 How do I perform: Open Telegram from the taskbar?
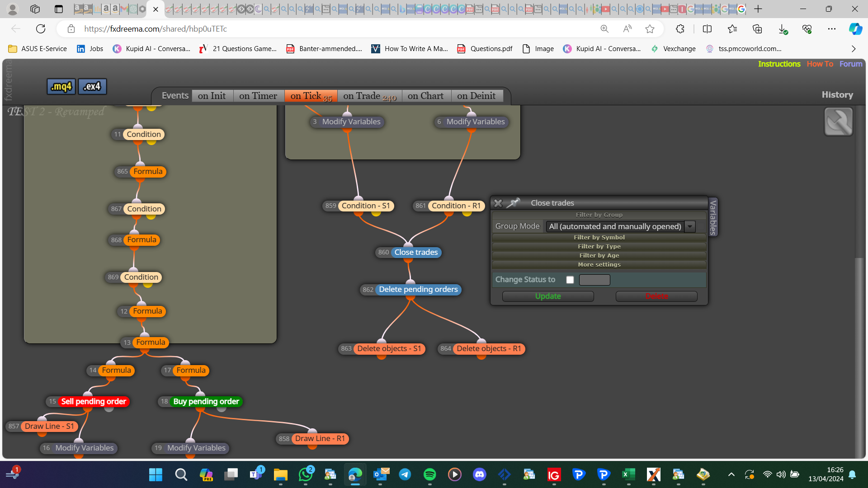click(405, 474)
